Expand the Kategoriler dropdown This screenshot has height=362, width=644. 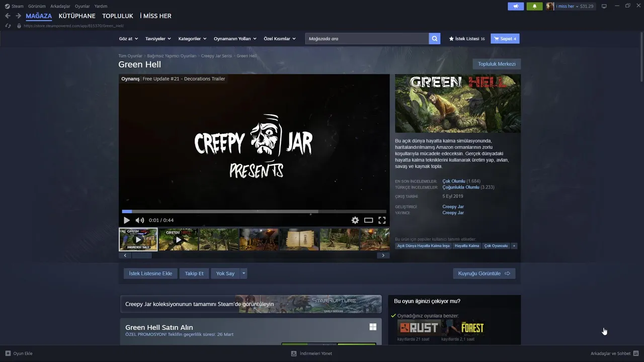click(193, 39)
